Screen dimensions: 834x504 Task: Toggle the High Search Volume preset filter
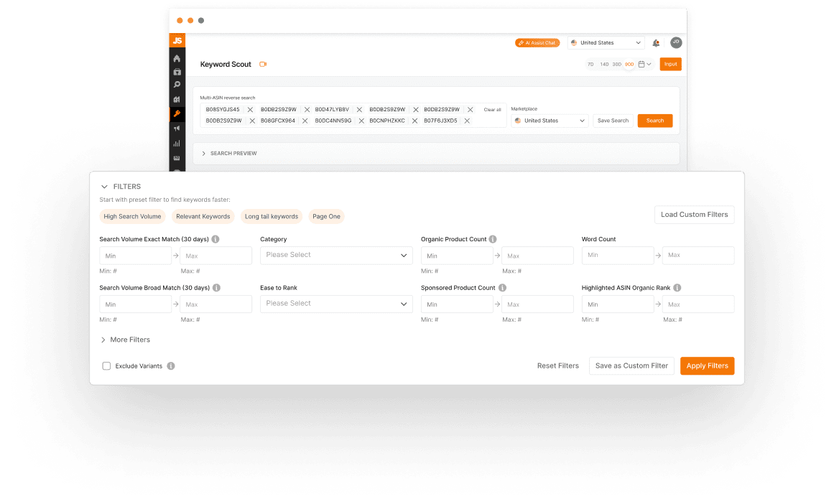pos(132,217)
